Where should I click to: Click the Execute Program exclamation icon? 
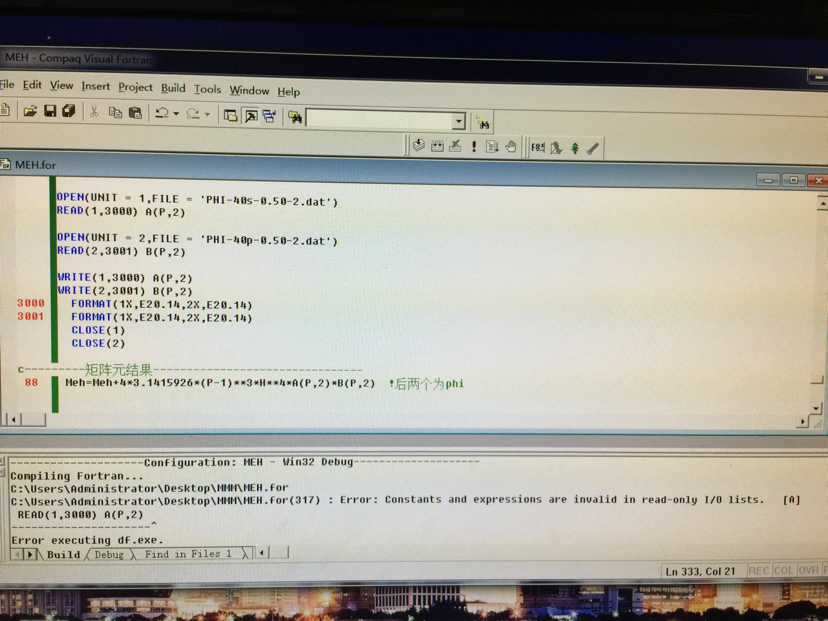(x=474, y=146)
